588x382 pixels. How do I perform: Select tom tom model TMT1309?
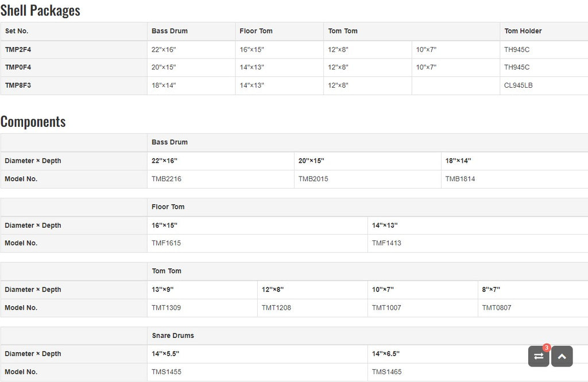pos(166,308)
